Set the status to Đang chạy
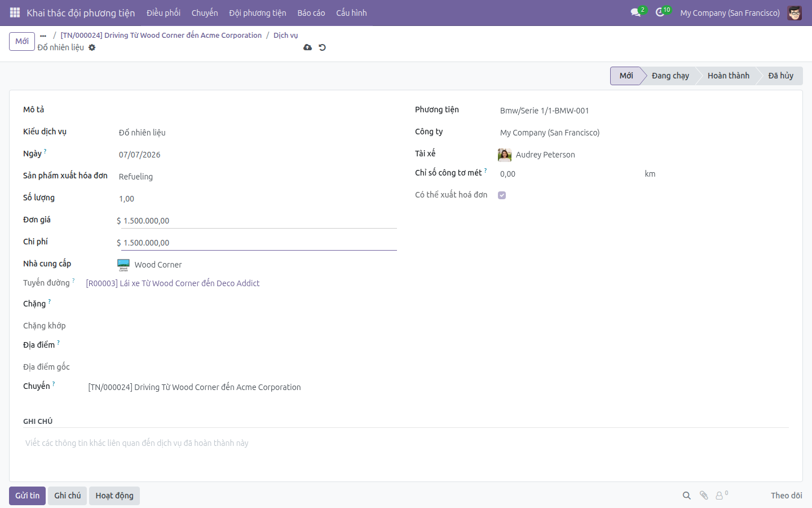812x508 pixels. coord(670,76)
